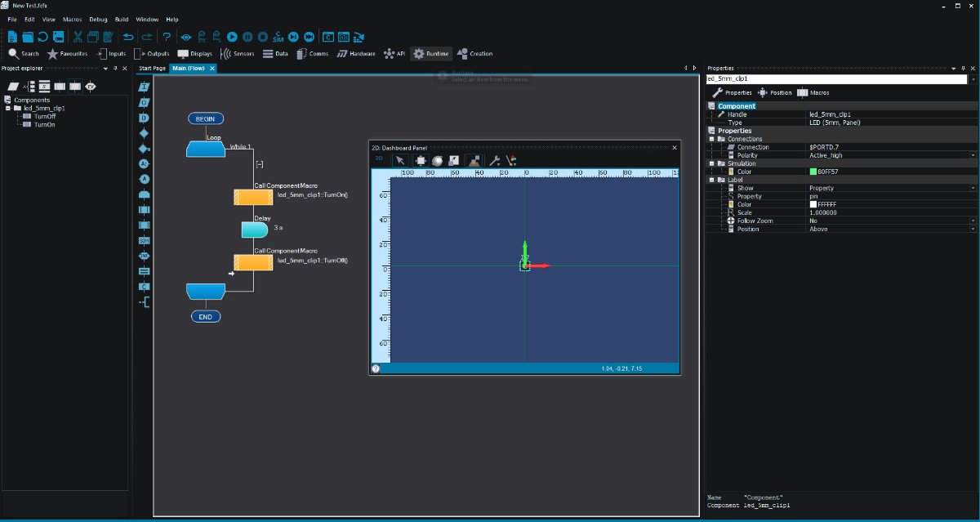Open the Macros menu

(72, 19)
